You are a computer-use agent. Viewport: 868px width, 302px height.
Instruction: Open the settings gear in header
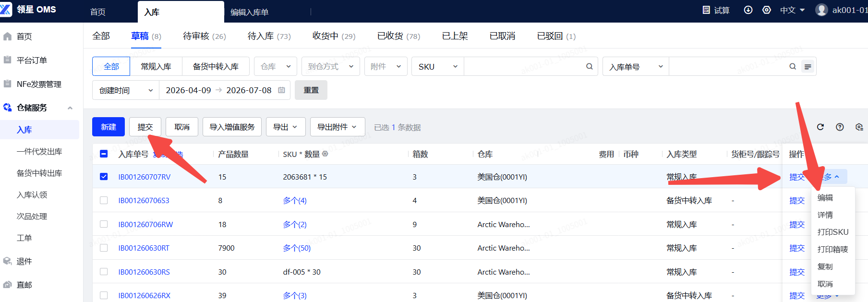[x=767, y=10]
